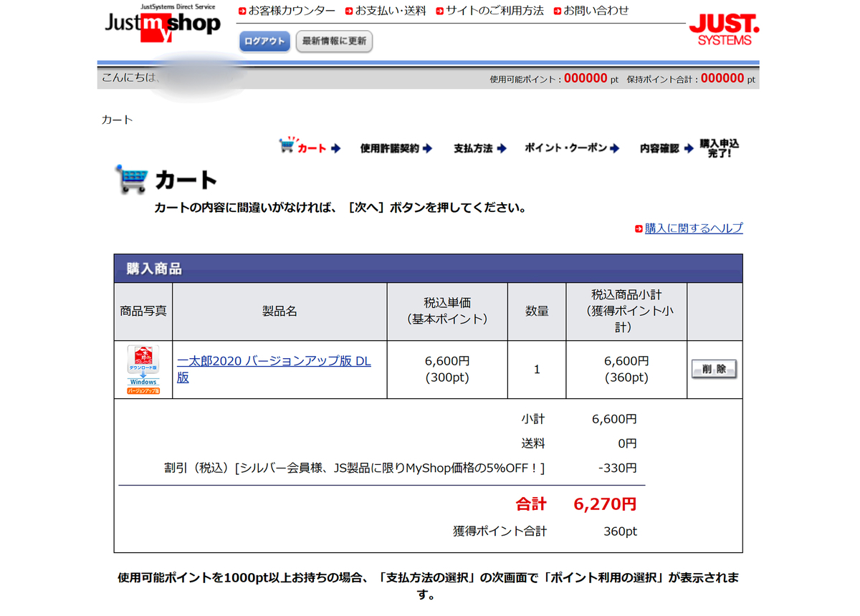Viewport: 860px width, 616px height.
Task: Open 購入に関するヘルプ link
Action: point(694,228)
